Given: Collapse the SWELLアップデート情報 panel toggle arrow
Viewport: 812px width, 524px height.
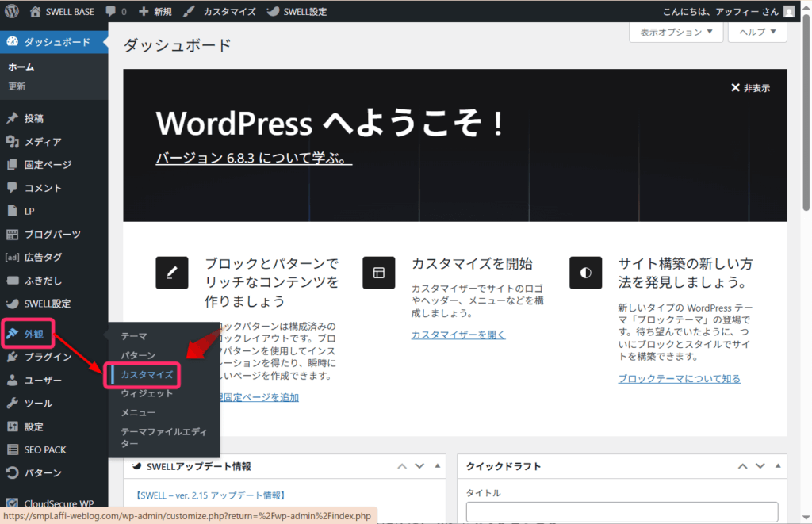Looking at the screenshot, I should (x=437, y=466).
